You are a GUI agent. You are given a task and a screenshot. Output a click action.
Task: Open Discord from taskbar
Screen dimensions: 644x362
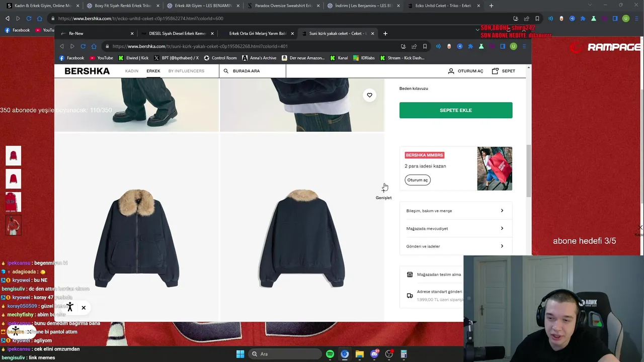click(374, 354)
